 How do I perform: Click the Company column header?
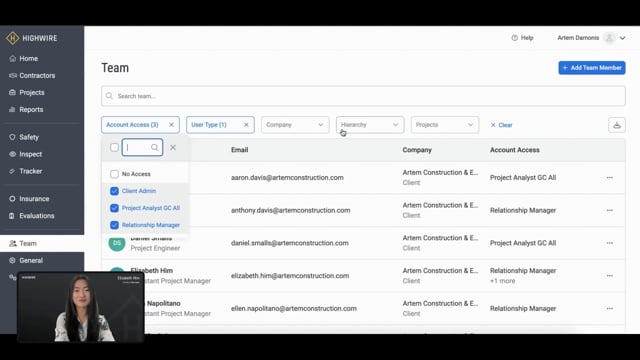[x=417, y=150]
